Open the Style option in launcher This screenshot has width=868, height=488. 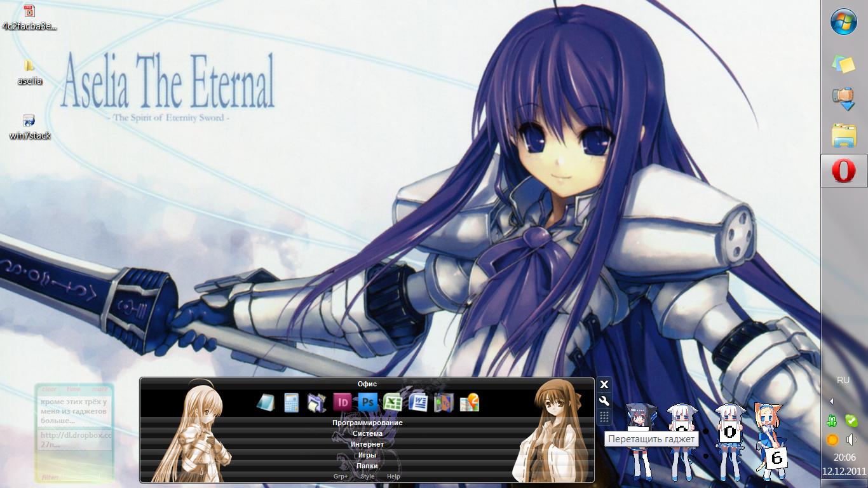367,477
